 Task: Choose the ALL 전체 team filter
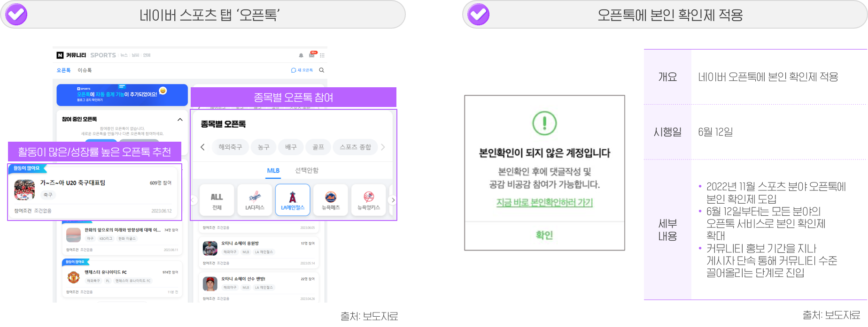[217, 200]
